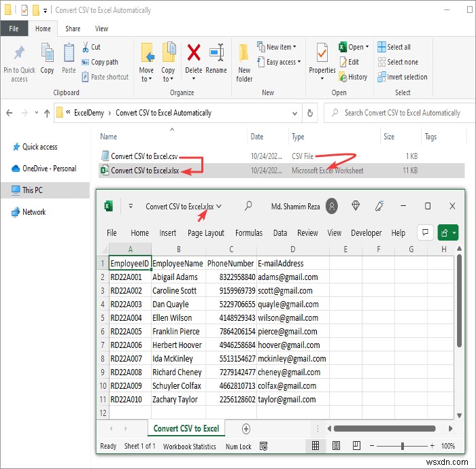Add a new sheet with plus icon
This screenshot has height=469, width=476.
[246, 429]
